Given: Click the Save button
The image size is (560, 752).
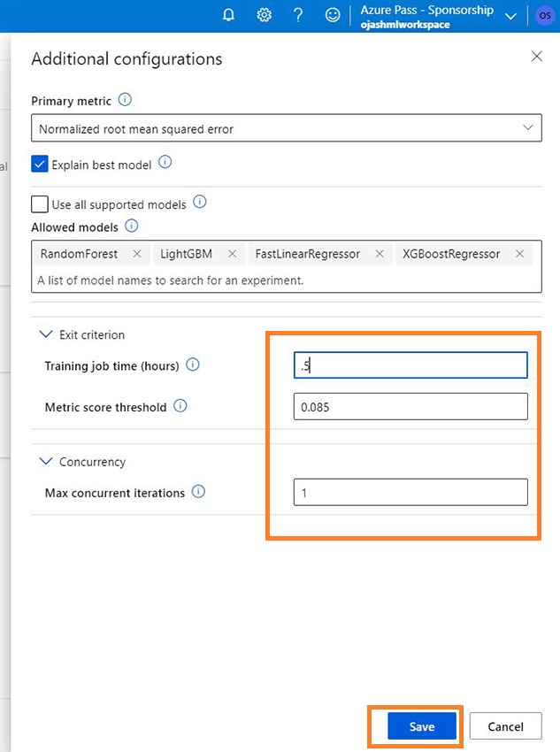Looking at the screenshot, I should 422,726.
